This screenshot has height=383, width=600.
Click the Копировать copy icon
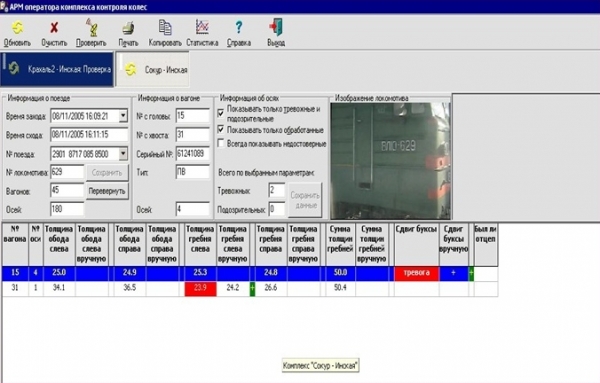click(x=165, y=27)
